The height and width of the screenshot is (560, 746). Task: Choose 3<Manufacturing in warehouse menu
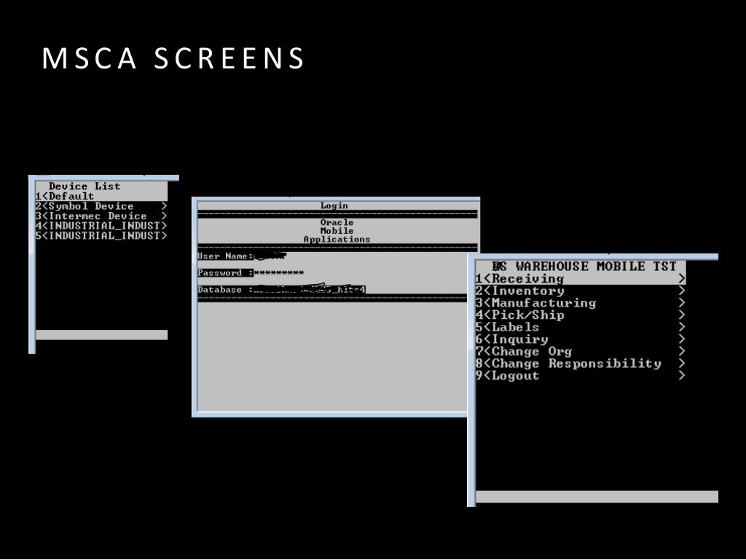pos(581,303)
